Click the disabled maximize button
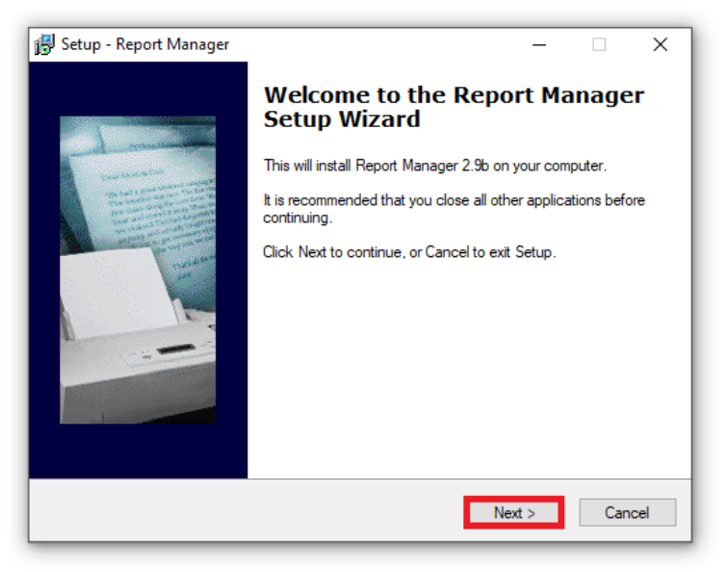The height and width of the screenshot is (572, 728). pyautogui.click(x=599, y=44)
